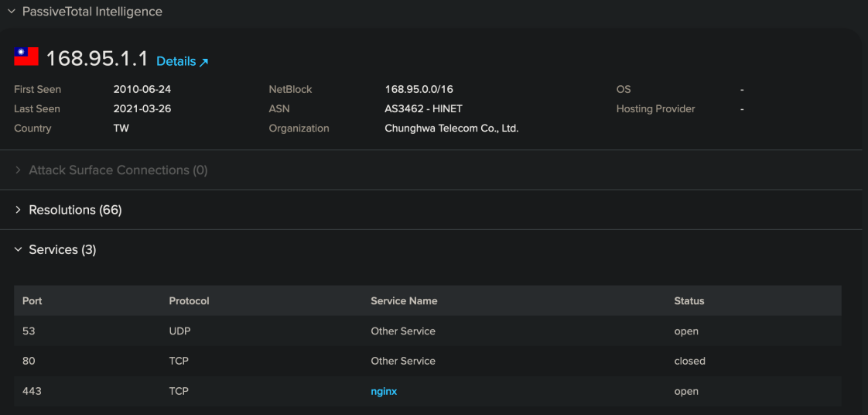Viewport: 868px width, 415px height.
Task: Sort by the Port column header
Action: [32, 300]
